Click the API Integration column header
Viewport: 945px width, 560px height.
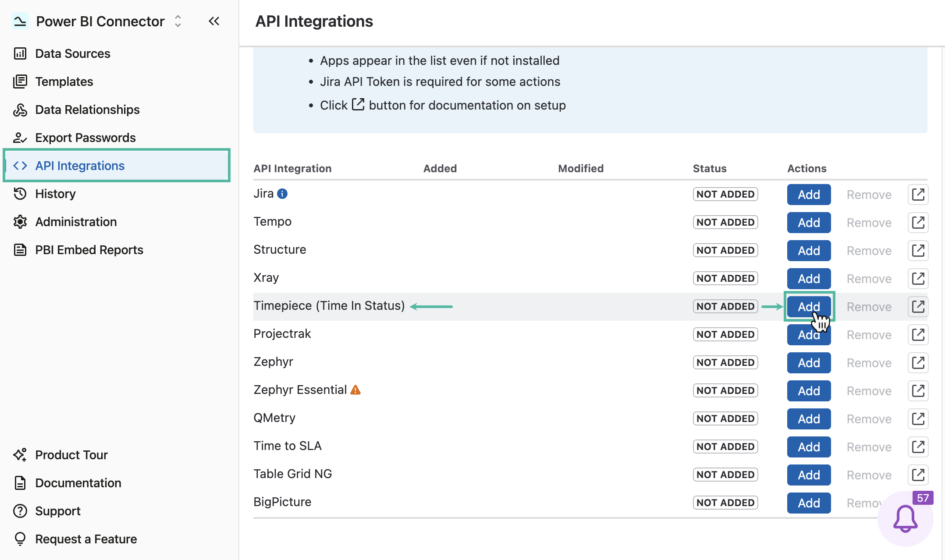(292, 168)
